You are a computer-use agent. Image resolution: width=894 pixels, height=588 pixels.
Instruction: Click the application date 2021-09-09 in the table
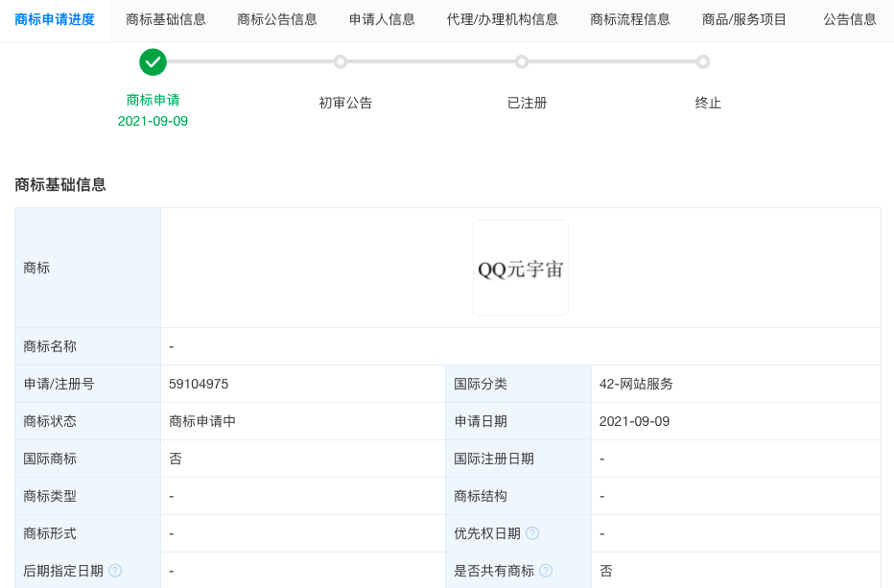point(634,421)
